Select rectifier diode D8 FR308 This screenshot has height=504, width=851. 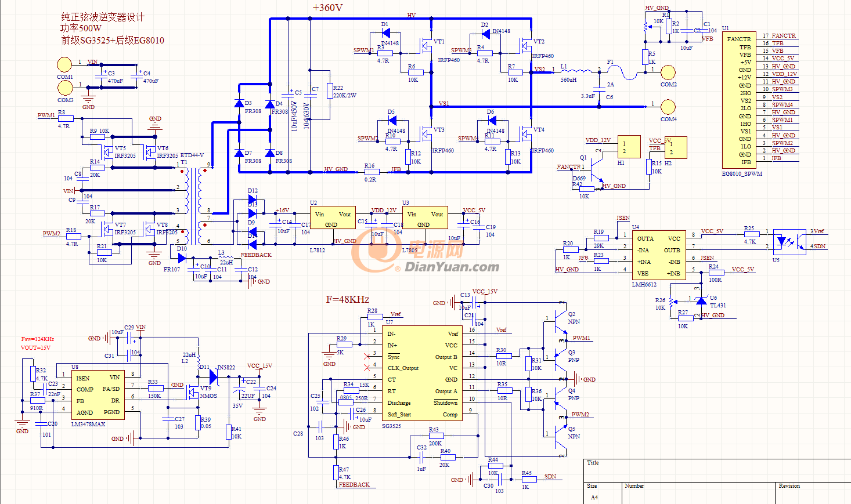point(270,153)
